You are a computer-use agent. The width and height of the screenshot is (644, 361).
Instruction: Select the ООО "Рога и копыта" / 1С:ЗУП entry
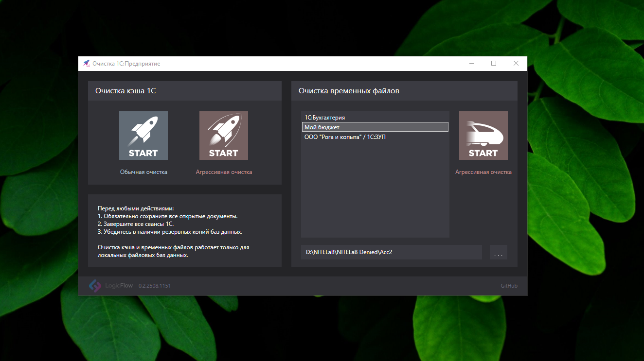tap(375, 137)
